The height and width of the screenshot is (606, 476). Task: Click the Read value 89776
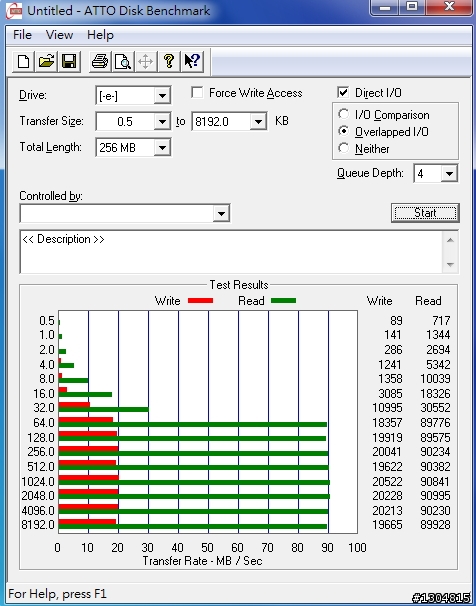[x=435, y=422]
